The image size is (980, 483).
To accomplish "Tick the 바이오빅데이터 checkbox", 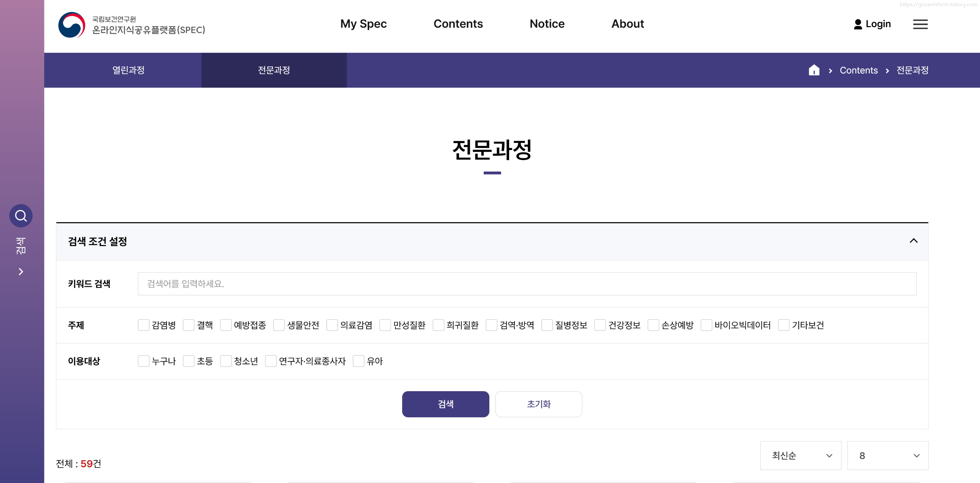I will tap(706, 325).
